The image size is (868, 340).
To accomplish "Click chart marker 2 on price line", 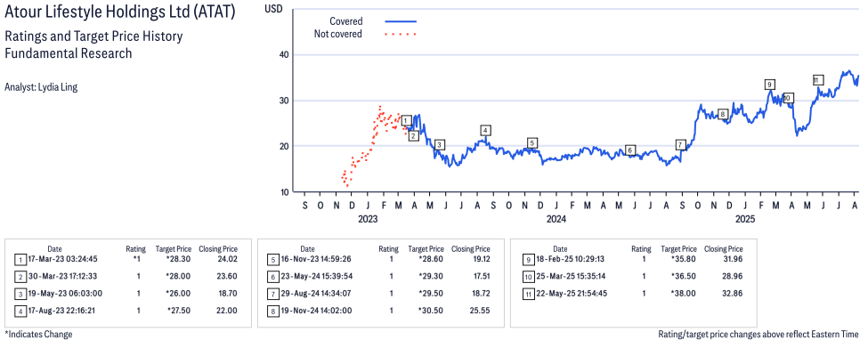I will (x=413, y=135).
